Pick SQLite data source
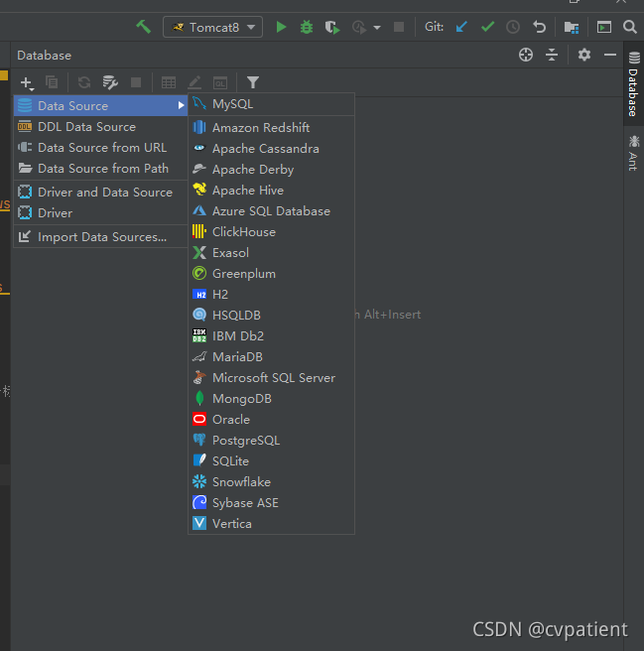The height and width of the screenshot is (651, 644). [272, 460]
